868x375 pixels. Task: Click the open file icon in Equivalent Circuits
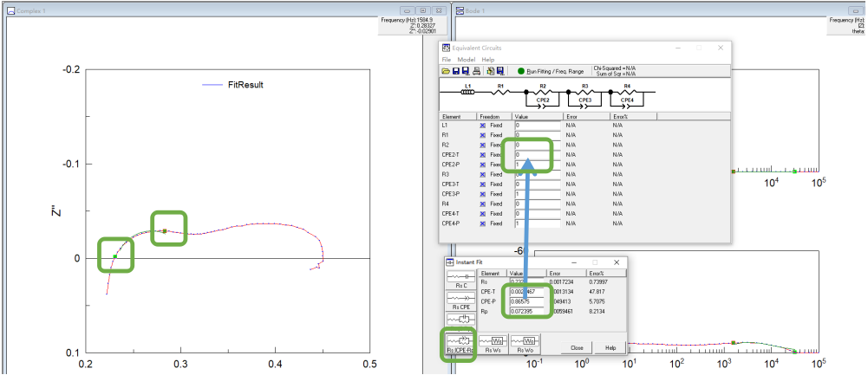pos(446,71)
